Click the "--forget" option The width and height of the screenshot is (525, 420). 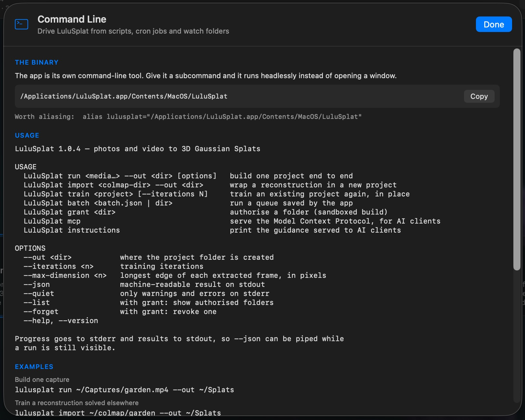point(41,311)
